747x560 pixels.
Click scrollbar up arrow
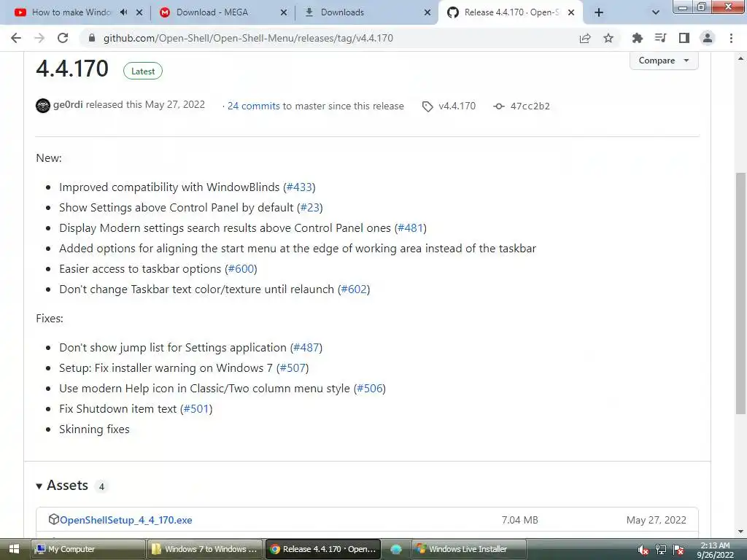(740, 58)
